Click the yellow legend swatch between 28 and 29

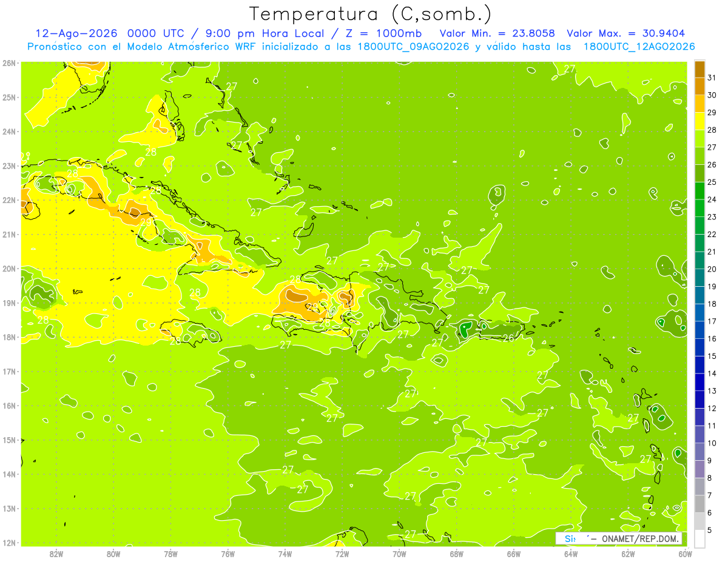tap(699, 121)
